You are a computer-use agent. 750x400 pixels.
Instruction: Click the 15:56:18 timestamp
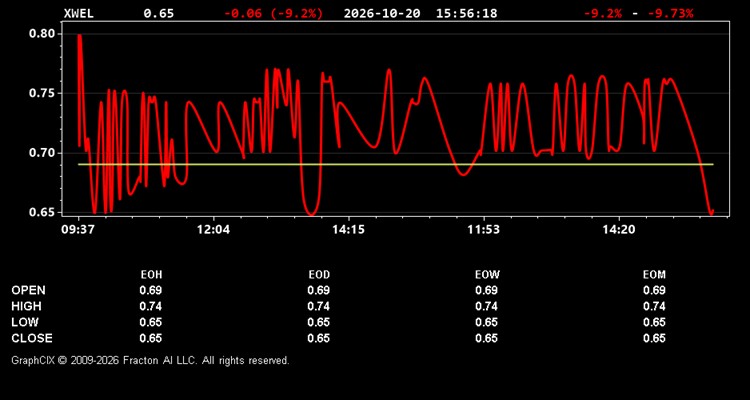pos(466,13)
